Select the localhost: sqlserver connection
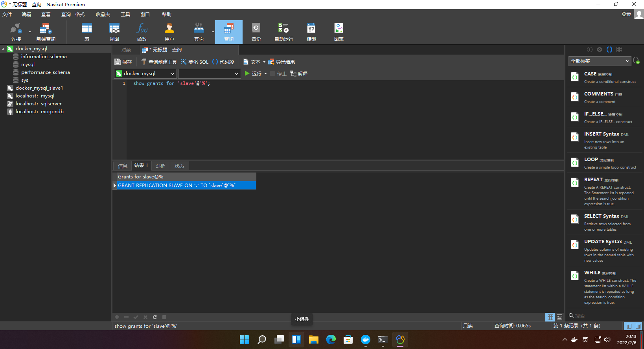This screenshot has height=349, width=644. (x=39, y=104)
